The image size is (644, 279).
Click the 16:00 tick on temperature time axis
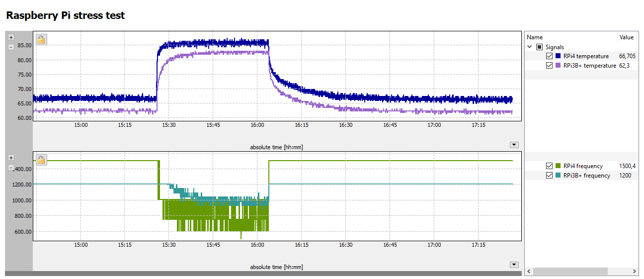(x=257, y=125)
